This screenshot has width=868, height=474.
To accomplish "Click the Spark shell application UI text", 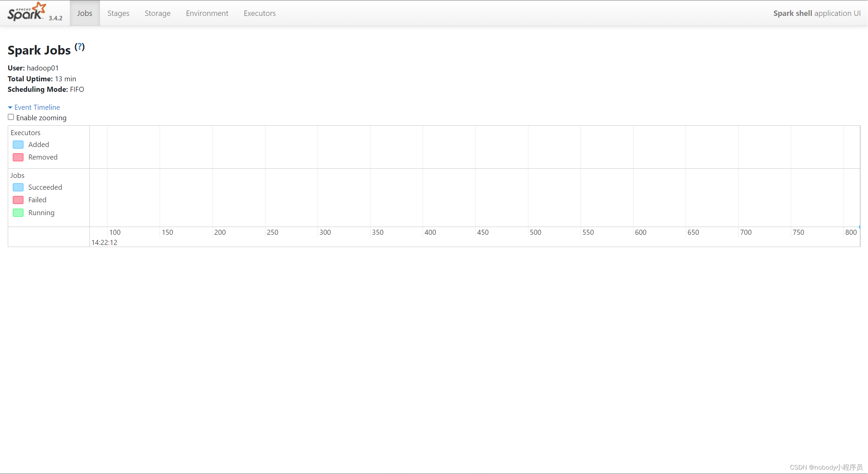I will pos(816,13).
